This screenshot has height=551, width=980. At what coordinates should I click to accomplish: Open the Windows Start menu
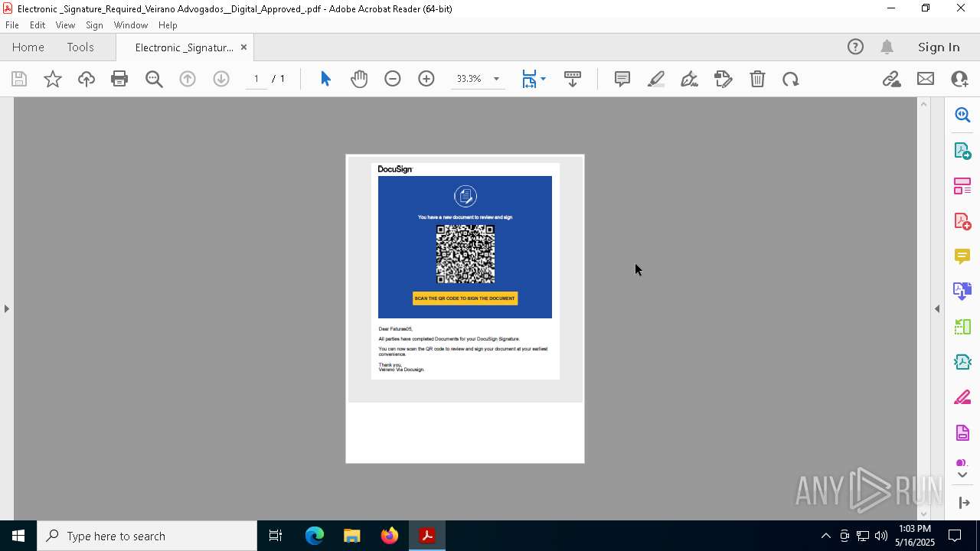tap(18, 536)
